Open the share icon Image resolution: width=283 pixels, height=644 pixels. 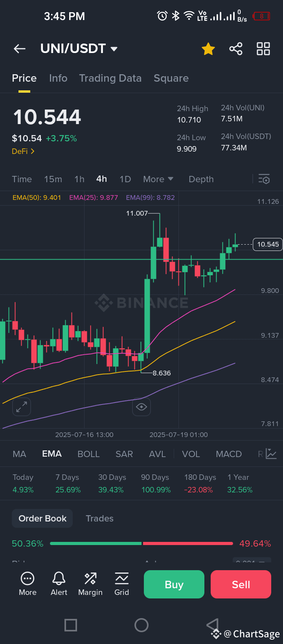[x=236, y=49]
